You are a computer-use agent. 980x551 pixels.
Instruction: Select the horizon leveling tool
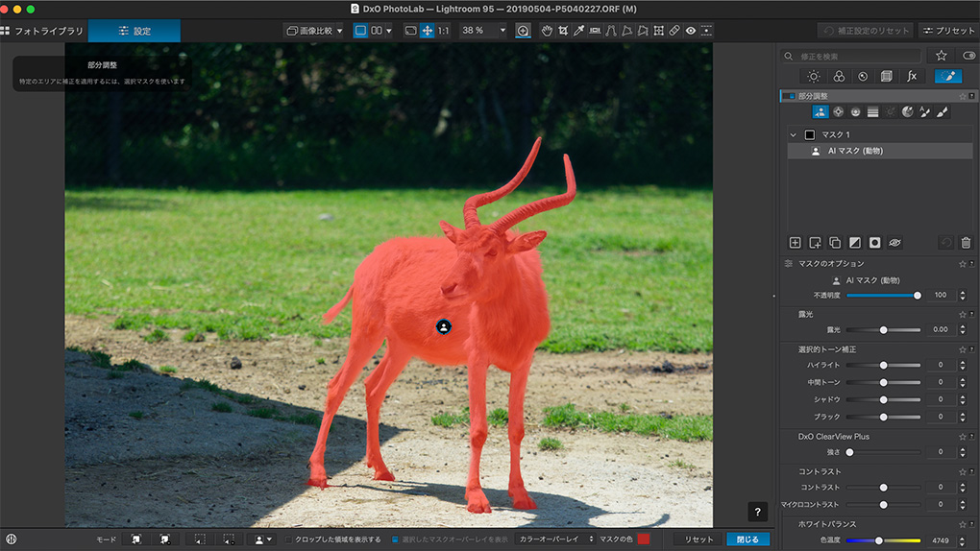pyautogui.click(x=595, y=31)
